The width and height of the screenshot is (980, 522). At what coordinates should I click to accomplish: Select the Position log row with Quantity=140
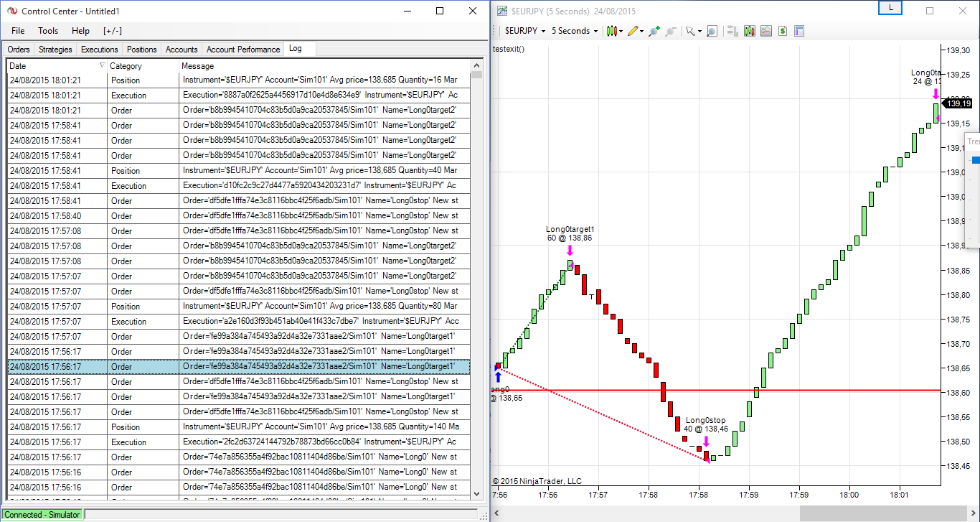click(238, 427)
